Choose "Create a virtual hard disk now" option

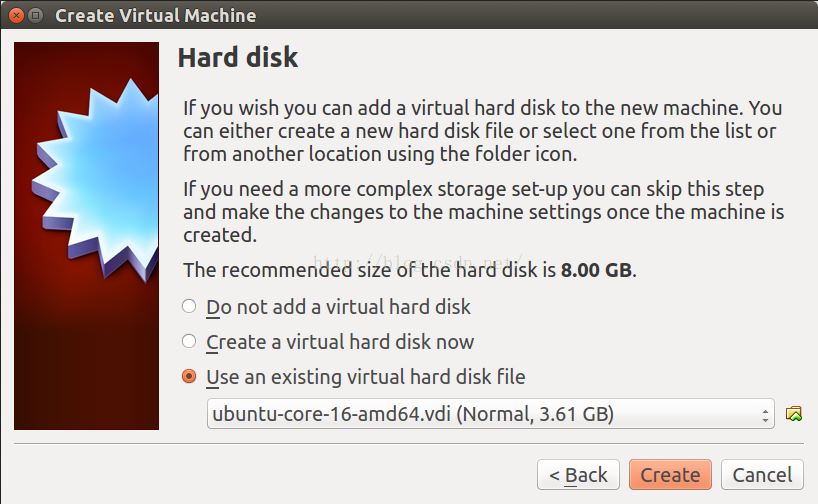189,342
